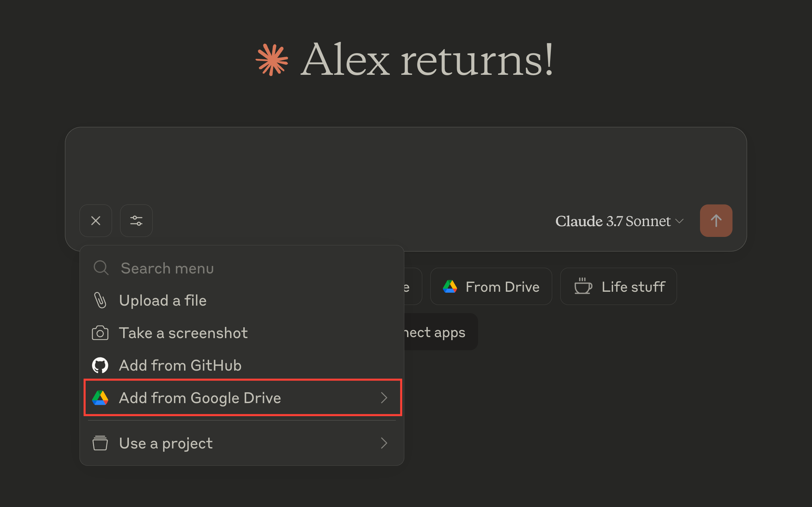812x507 pixels.
Task: Click the project box icon
Action: point(100,443)
